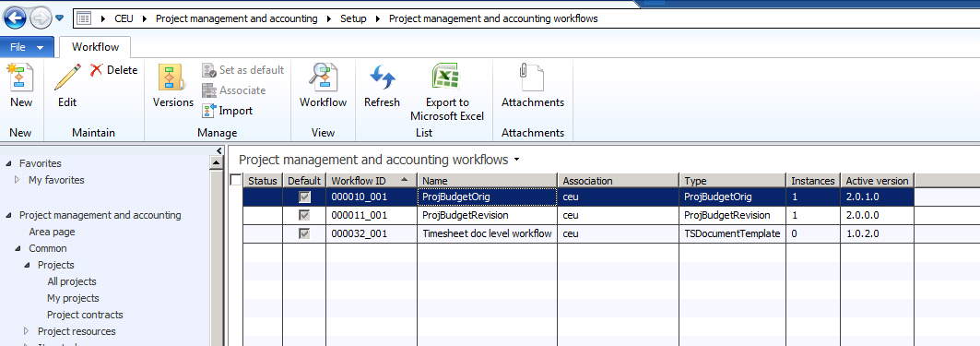Toggle the select-all checkbox in grid header

tap(236, 180)
